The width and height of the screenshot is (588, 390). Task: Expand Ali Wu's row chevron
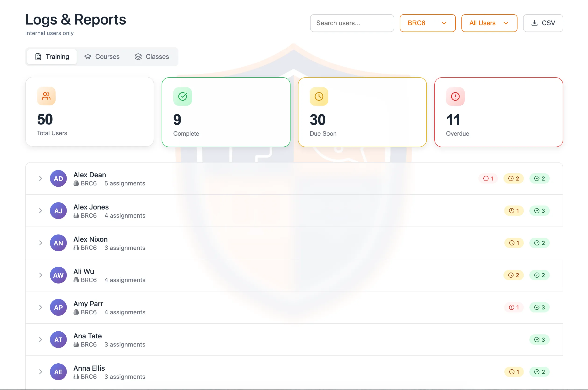(41, 275)
